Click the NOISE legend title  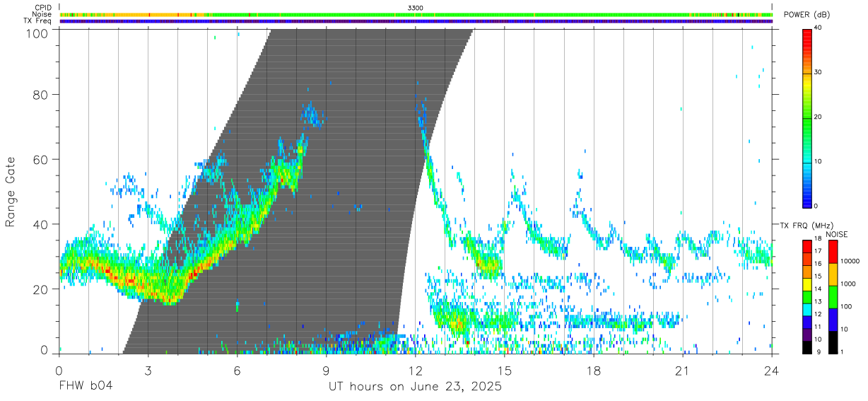[836, 234]
